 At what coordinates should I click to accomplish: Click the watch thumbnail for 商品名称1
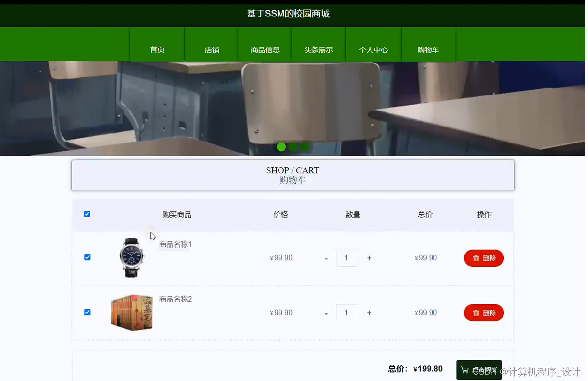pyautogui.click(x=132, y=257)
